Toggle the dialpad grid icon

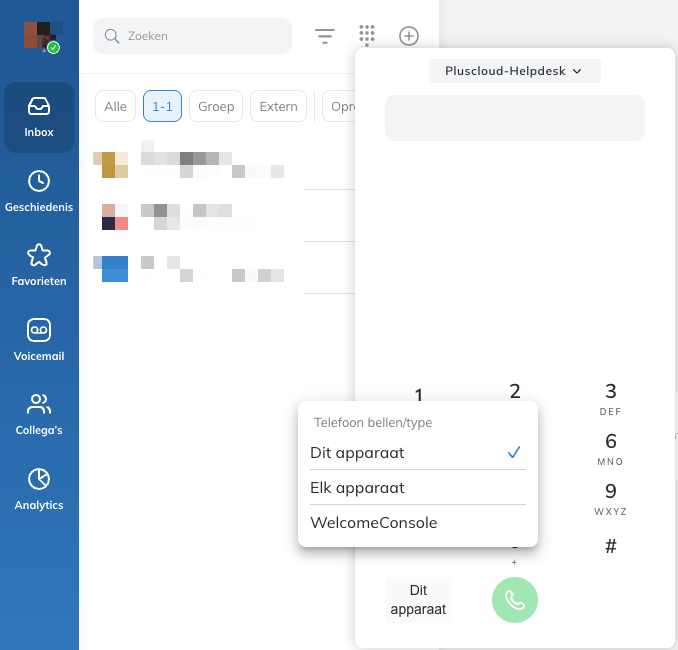click(367, 36)
